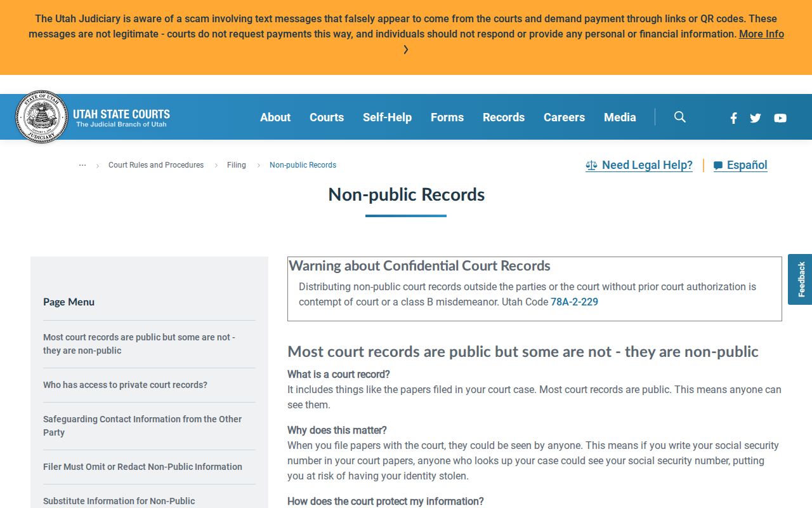Image resolution: width=812 pixels, height=508 pixels.
Task: Click the 'Why does this matter?' question
Action: [337, 430]
